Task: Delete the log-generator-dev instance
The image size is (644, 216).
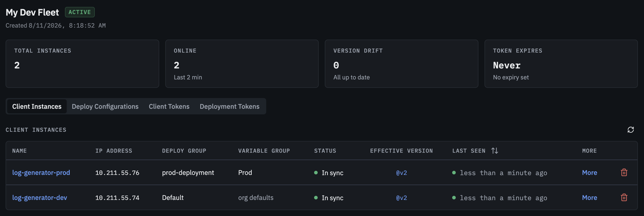Action: [624, 198]
